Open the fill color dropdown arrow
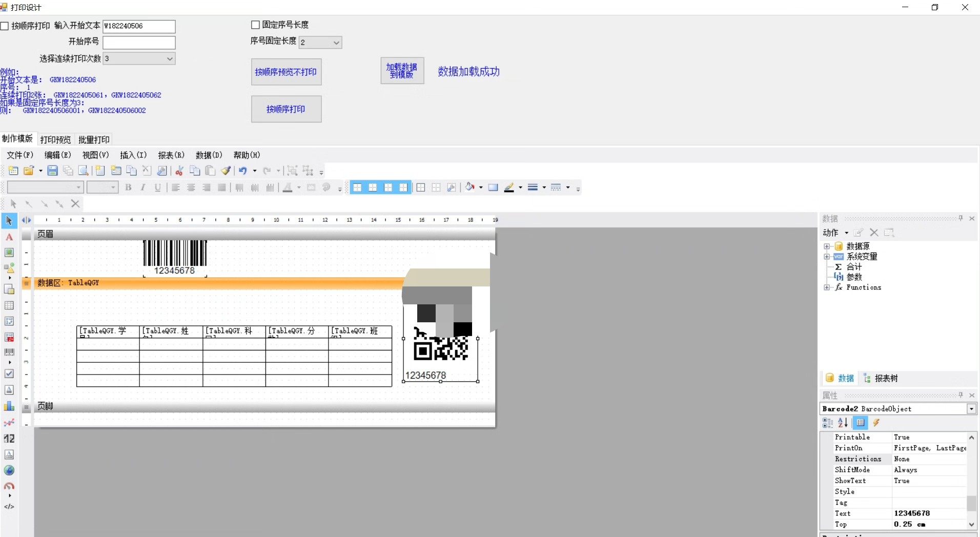The height and width of the screenshot is (537, 980). [x=481, y=188]
